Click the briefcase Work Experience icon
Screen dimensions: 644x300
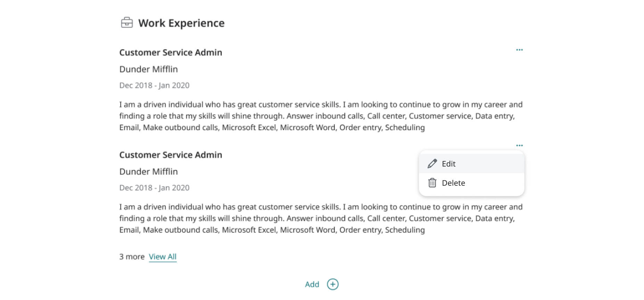pyautogui.click(x=127, y=23)
